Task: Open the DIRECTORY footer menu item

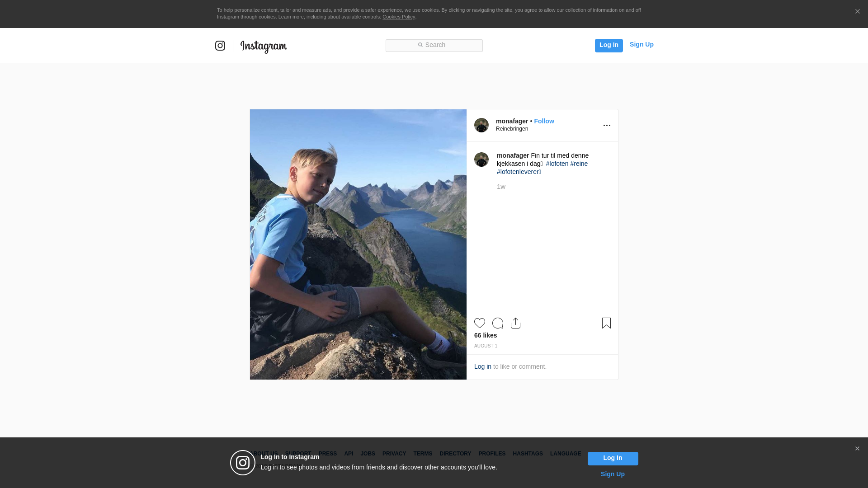Action: (455, 454)
